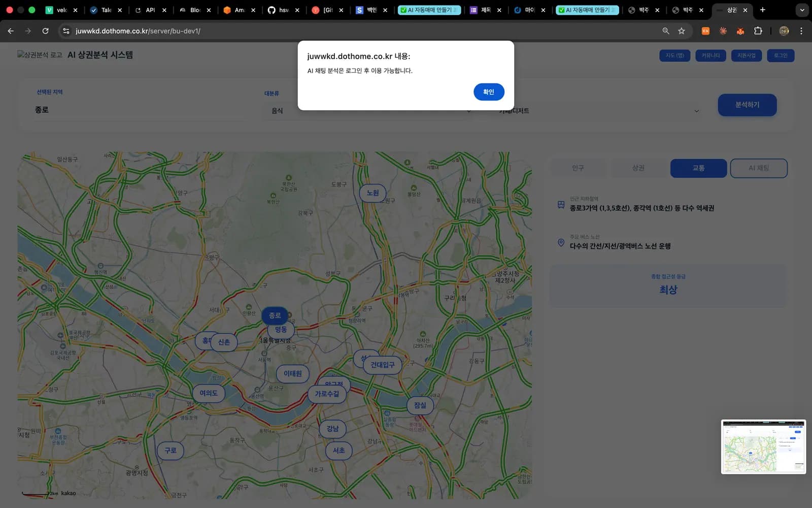
Task: Click the browser back arrow
Action: click(11, 31)
